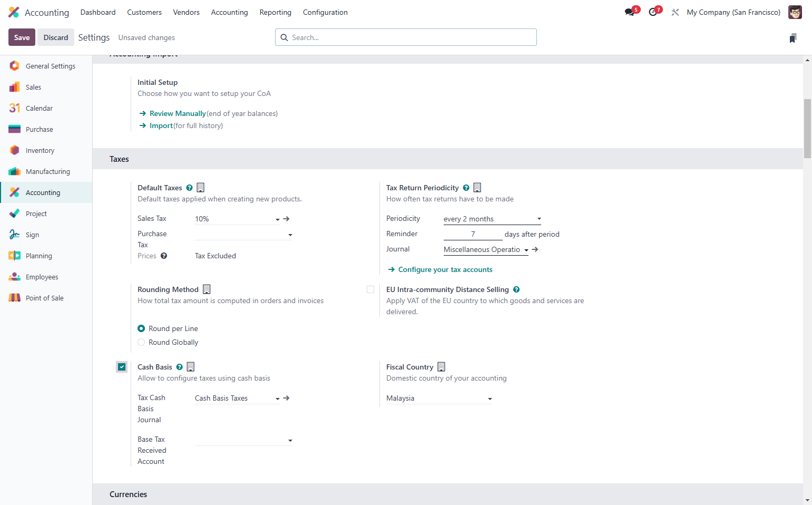Select the Planning sidebar icon

pyautogui.click(x=15, y=256)
